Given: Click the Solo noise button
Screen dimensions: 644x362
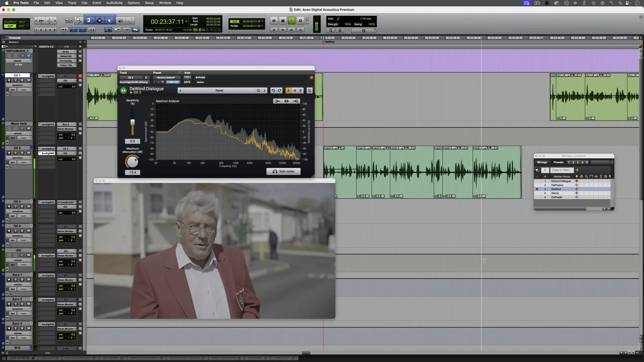Looking at the screenshot, I should point(283,171).
